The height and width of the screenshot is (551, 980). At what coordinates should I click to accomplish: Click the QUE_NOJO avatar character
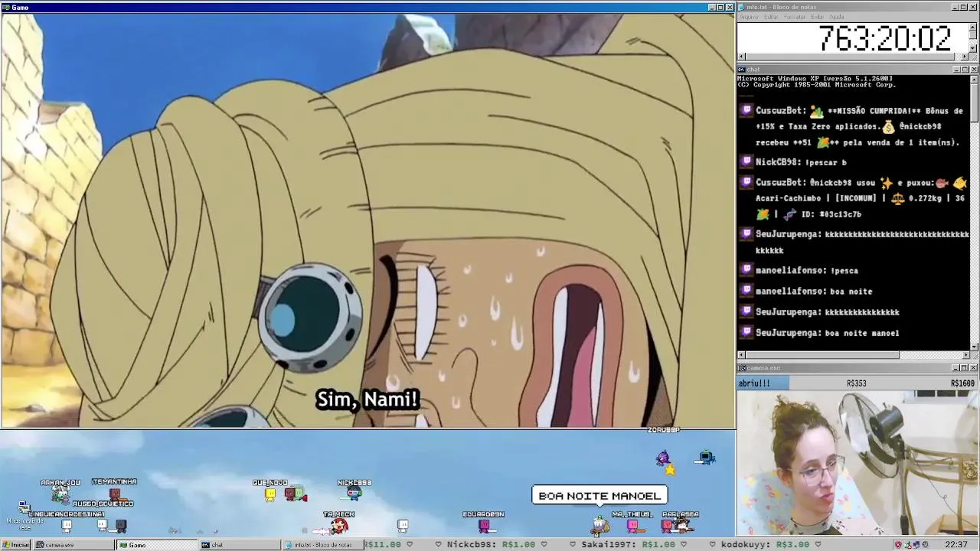coord(269,495)
